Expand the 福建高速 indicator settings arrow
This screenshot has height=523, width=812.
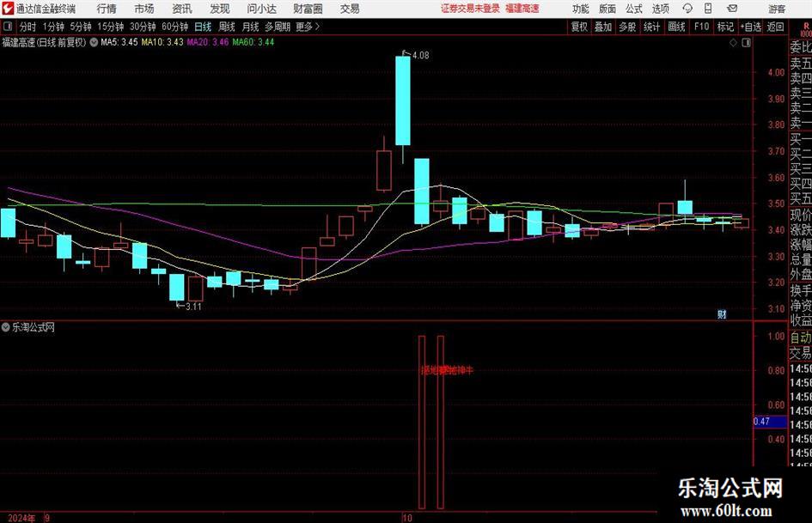[x=94, y=42]
